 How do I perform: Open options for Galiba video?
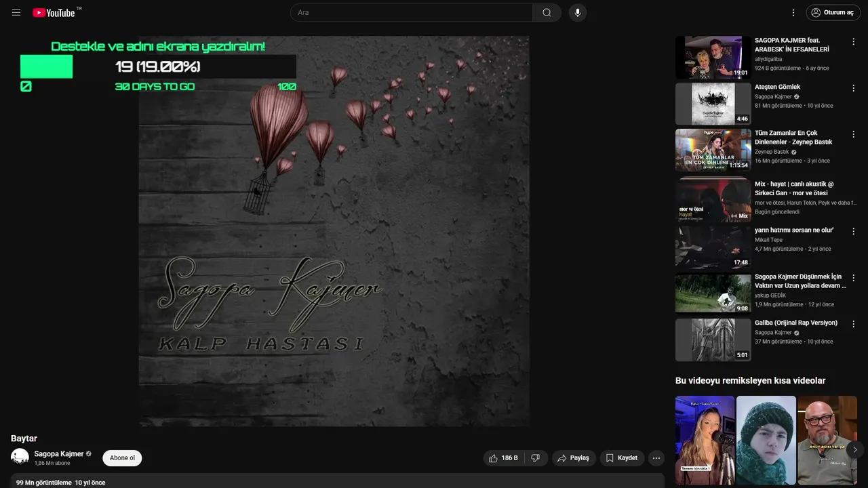point(853,324)
